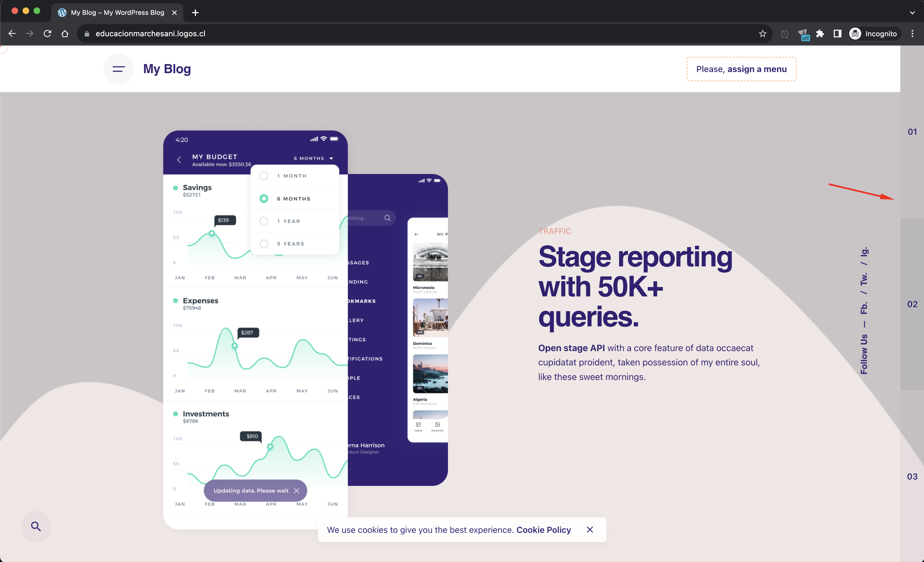Reload the current page
The width and height of the screenshot is (924, 562).
click(47, 34)
